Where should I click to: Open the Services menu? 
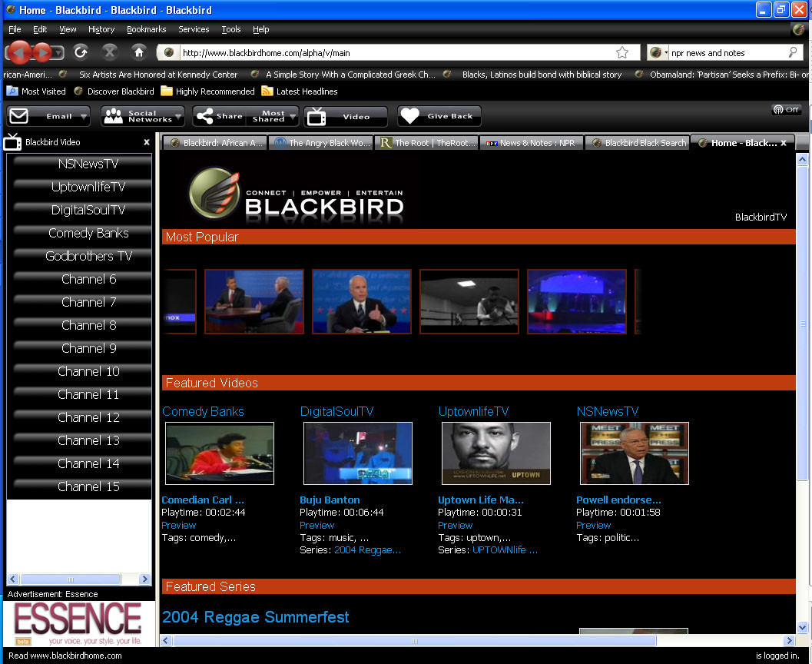pos(194,29)
